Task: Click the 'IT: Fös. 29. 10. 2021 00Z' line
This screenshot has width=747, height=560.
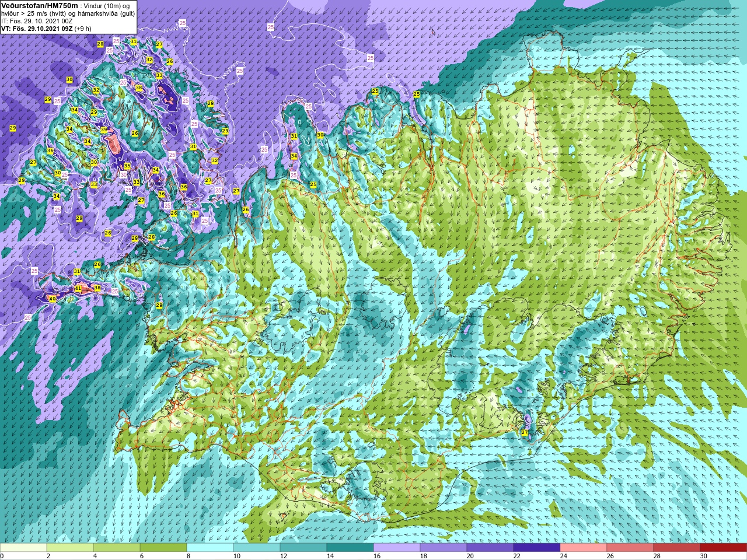Action: click(x=37, y=21)
